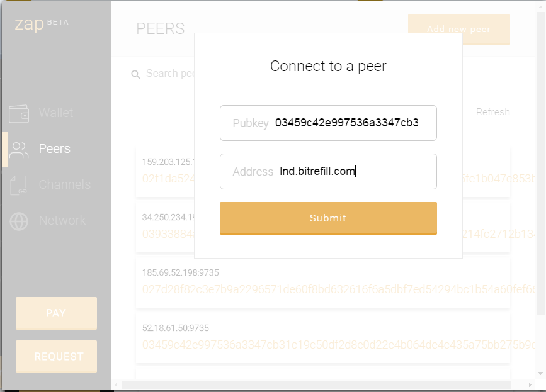The width and height of the screenshot is (546, 392).
Task: Click the Network globe icon
Action: (x=19, y=221)
